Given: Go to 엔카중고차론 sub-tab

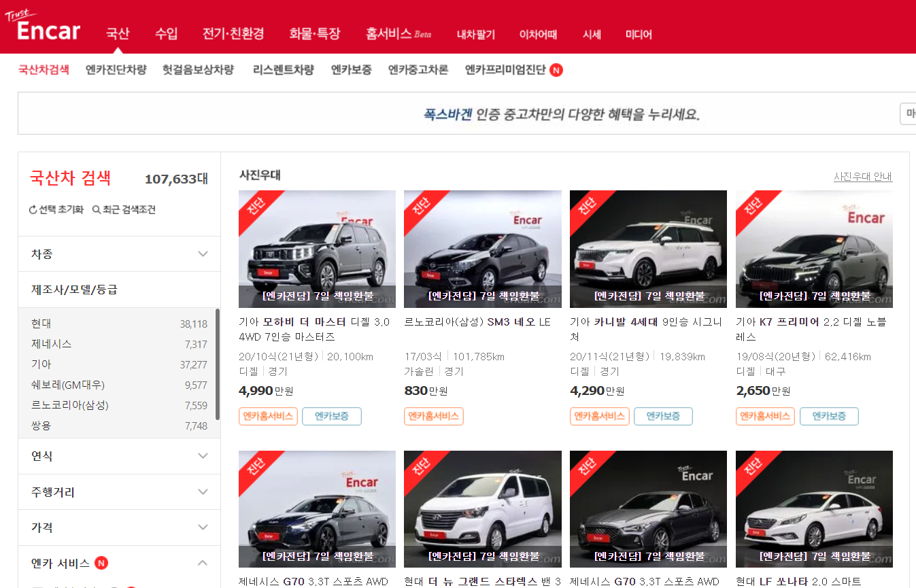Looking at the screenshot, I should tap(418, 69).
